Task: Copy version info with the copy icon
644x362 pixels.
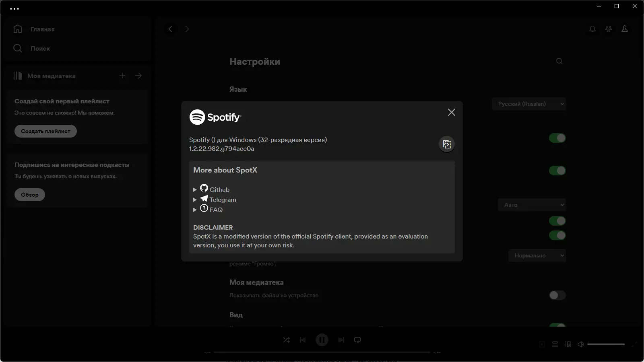Action: tap(447, 144)
